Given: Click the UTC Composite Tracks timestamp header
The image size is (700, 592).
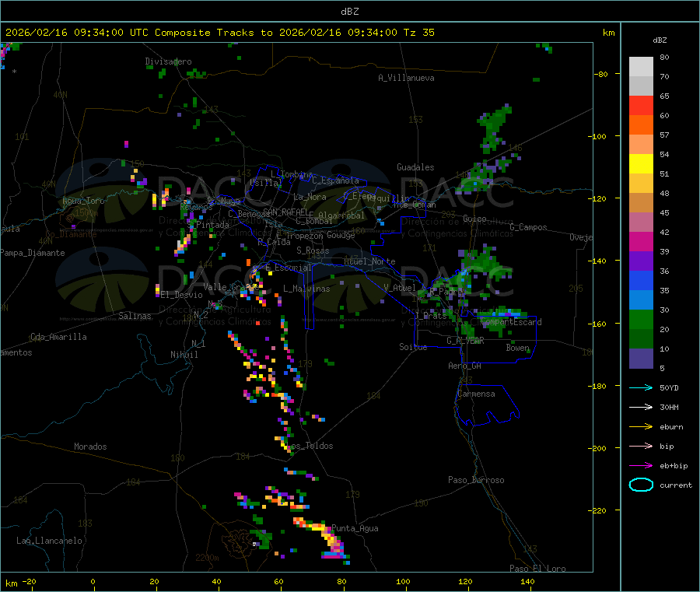Looking at the screenshot, I should point(219,33).
